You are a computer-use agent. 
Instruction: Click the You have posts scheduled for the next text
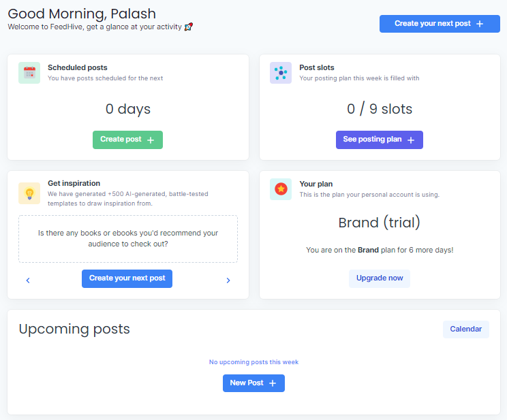coord(106,78)
